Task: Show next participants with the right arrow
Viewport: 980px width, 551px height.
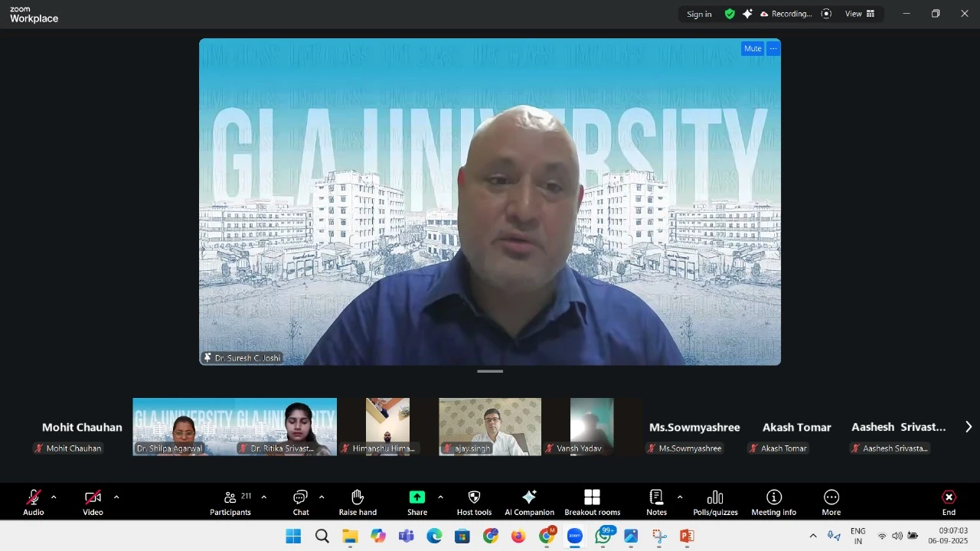Action: [x=969, y=427]
